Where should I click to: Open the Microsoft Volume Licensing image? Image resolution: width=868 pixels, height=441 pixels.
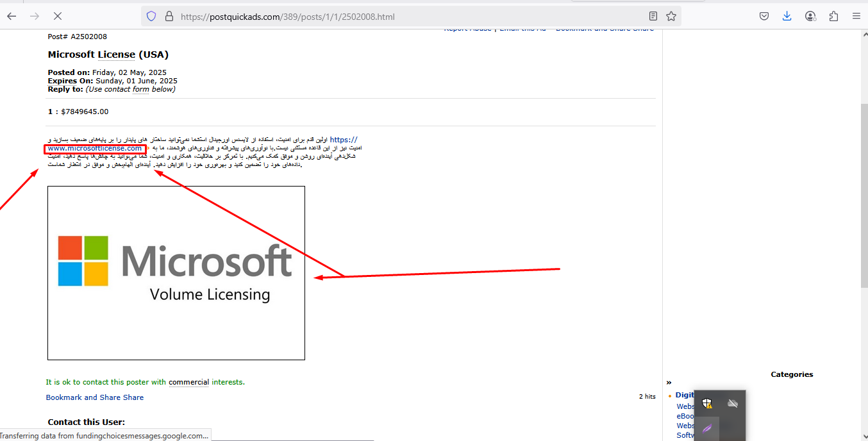click(x=176, y=273)
